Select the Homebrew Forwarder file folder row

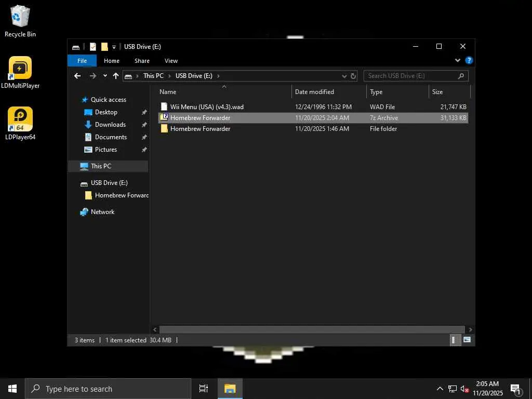(313, 129)
